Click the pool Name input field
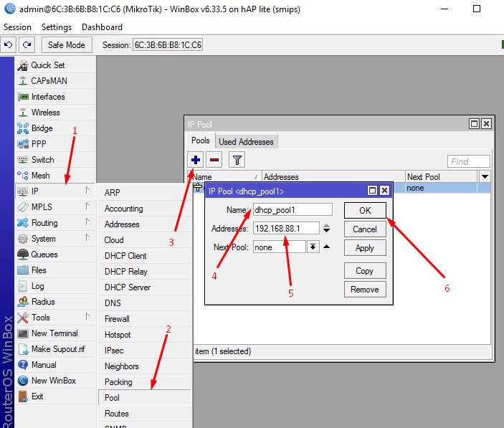The width and height of the screenshot is (504, 428). (293, 210)
